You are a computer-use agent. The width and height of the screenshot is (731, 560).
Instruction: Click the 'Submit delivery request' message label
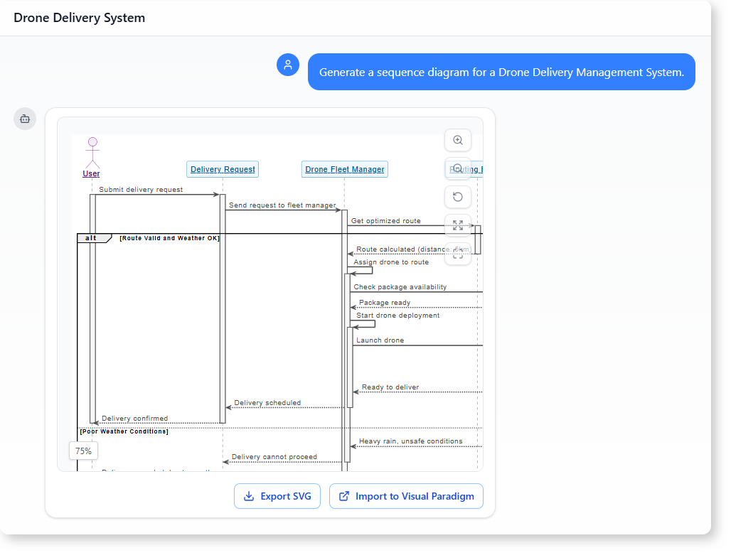pos(141,190)
